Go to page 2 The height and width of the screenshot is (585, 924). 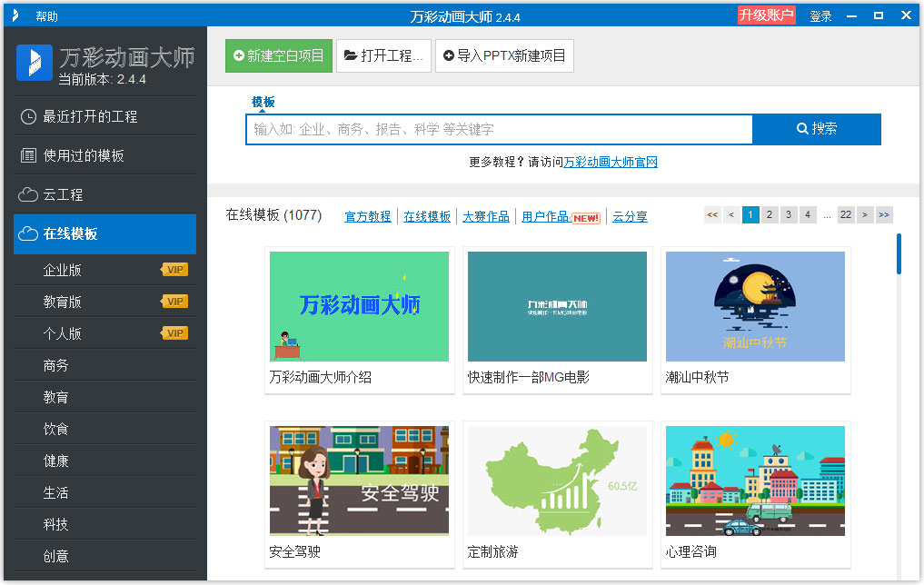click(769, 214)
